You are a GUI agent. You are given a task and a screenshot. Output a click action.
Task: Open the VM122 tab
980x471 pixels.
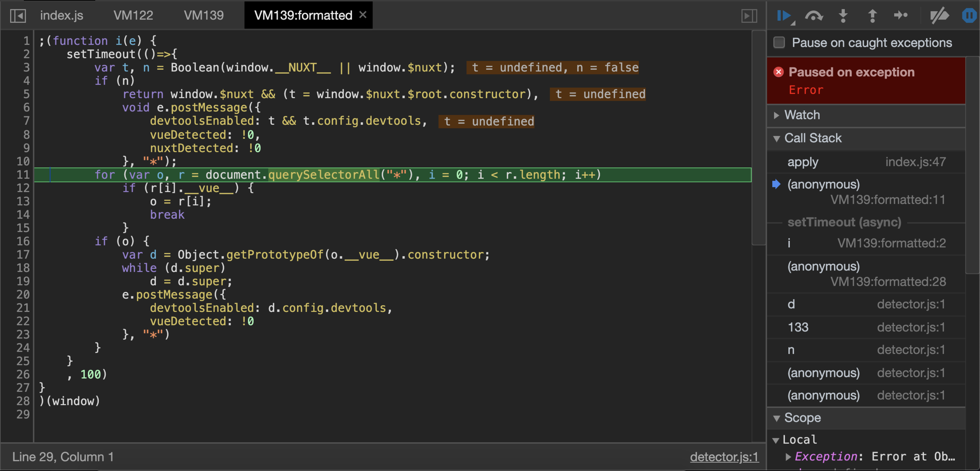[x=133, y=16]
